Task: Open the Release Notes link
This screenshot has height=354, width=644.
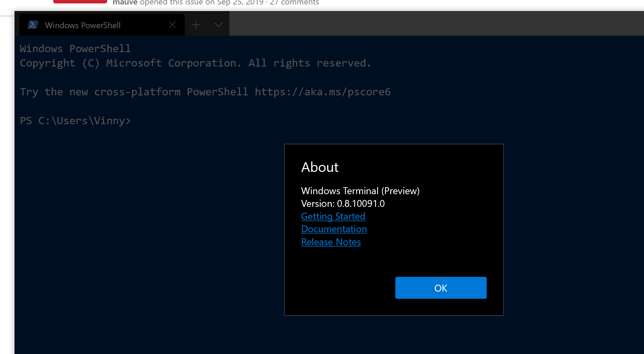Action: 331,242
